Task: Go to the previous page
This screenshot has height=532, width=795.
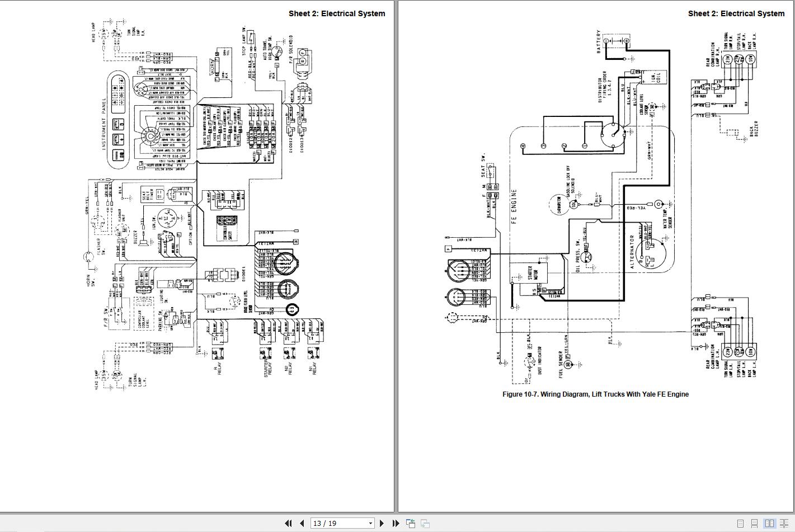Action: click(x=302, y=524)
